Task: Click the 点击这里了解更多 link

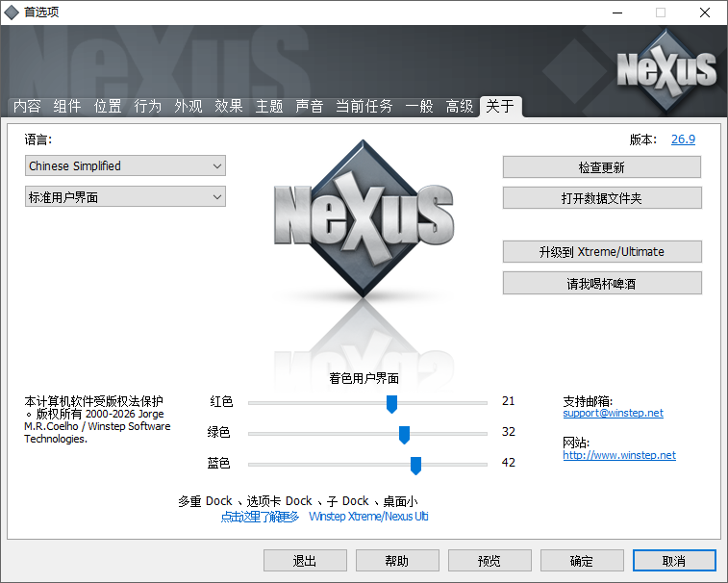Action: coord(260,517)
